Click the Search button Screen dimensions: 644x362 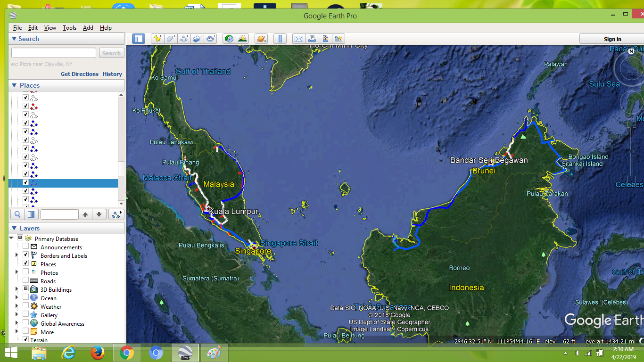point(111,53)
